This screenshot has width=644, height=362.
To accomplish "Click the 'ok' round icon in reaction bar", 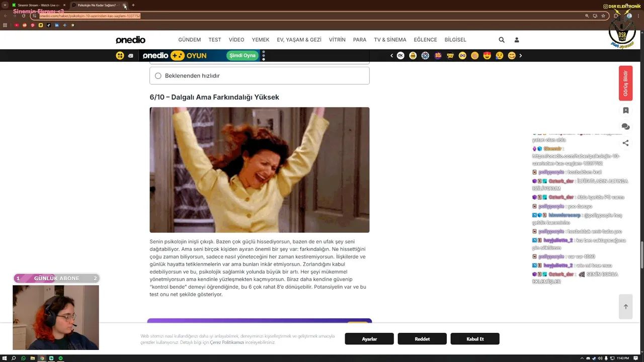I will pyautogui.click(x=400, y=56).
